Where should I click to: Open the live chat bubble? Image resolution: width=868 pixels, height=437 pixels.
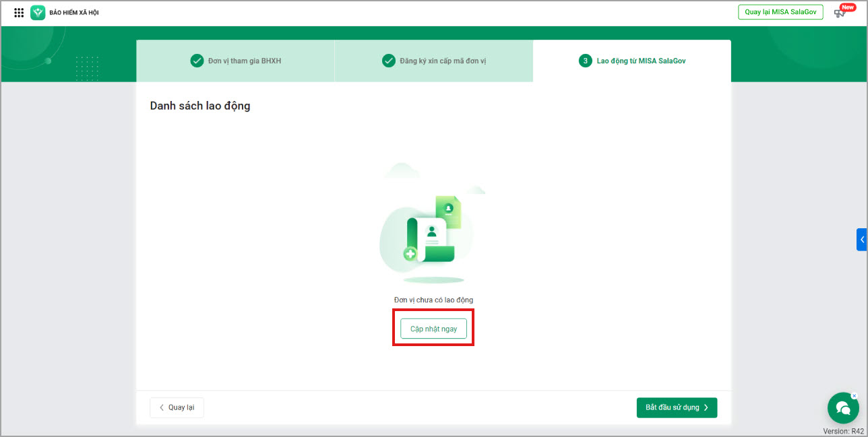842,407
